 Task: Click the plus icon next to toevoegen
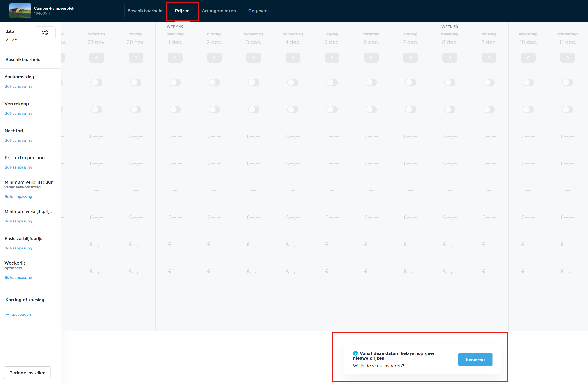pos(7,314)
